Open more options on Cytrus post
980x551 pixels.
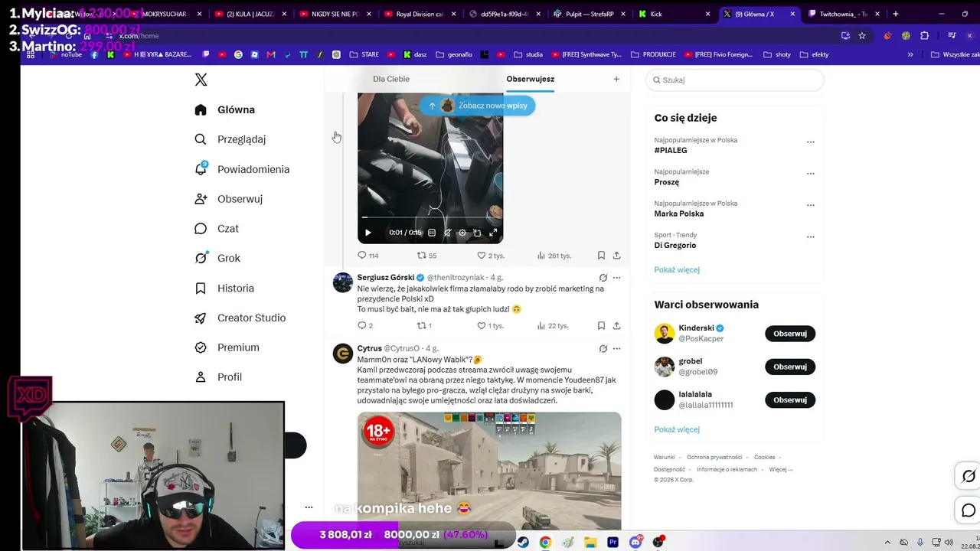pos(616,349)
